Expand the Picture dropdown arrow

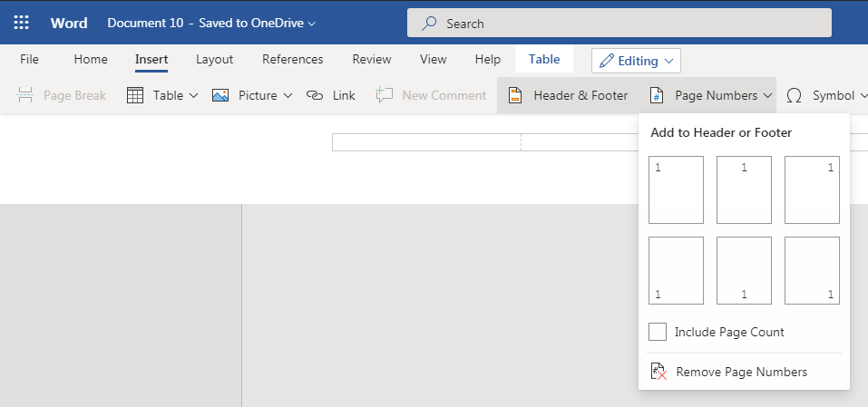[288, 96]
